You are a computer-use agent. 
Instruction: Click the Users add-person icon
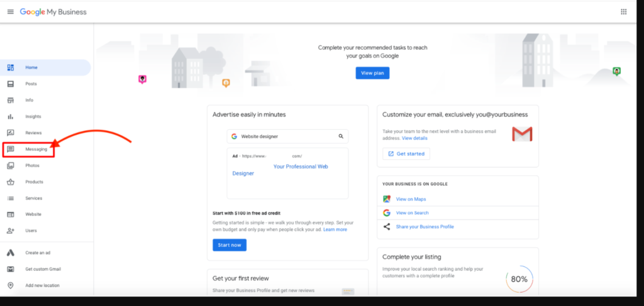[11, 231]
